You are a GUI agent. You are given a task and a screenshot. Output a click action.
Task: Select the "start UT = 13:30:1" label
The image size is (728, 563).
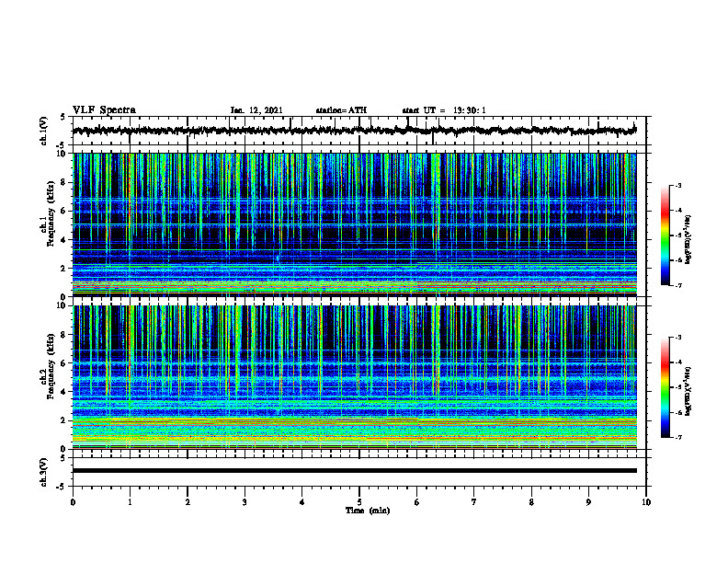click(444, 110)
